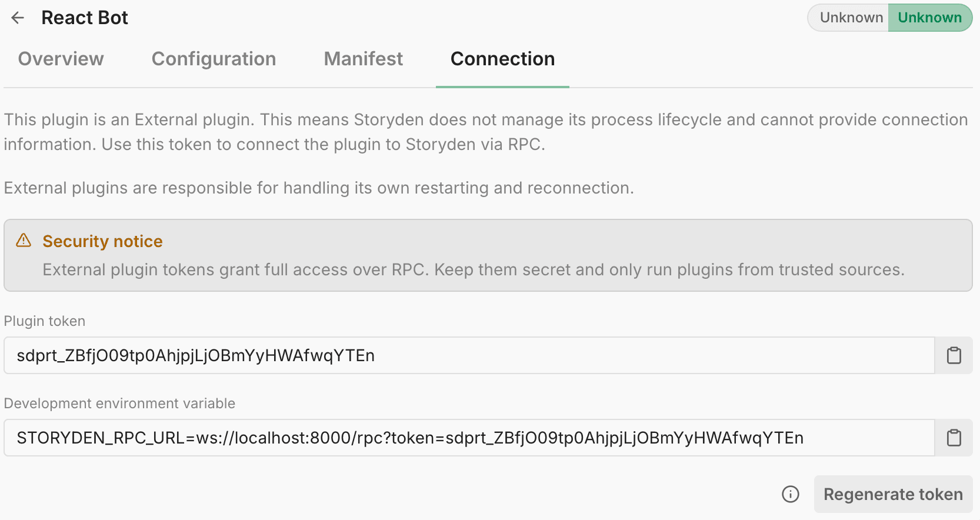Select the grey Unknown status segment
This screenshot has height=520, width=980.
pyautogui.click(x=850, y=18)
